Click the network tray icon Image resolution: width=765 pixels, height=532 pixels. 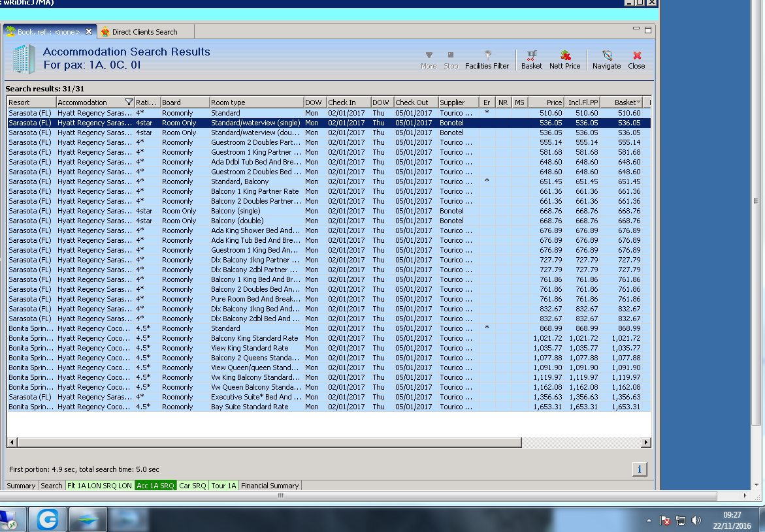click(681, 520)
